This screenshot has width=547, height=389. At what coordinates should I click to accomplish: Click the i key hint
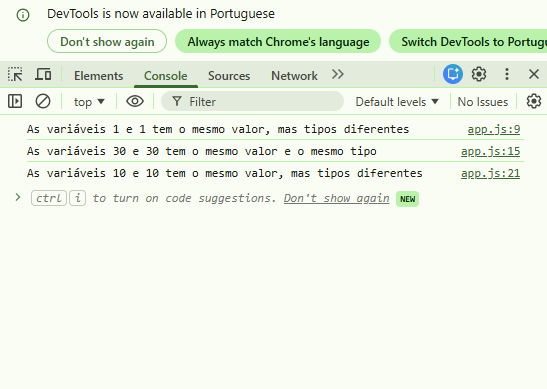coord(77,198)
